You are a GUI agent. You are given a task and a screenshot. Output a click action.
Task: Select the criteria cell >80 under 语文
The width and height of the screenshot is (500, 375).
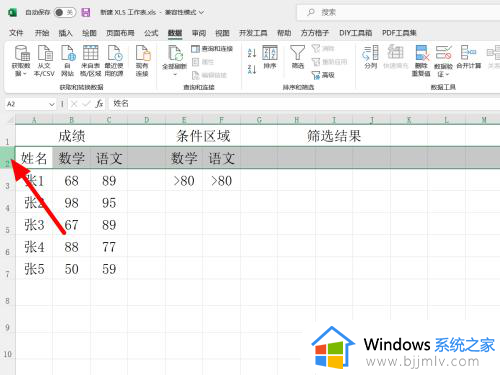click(x=222, y=180)
